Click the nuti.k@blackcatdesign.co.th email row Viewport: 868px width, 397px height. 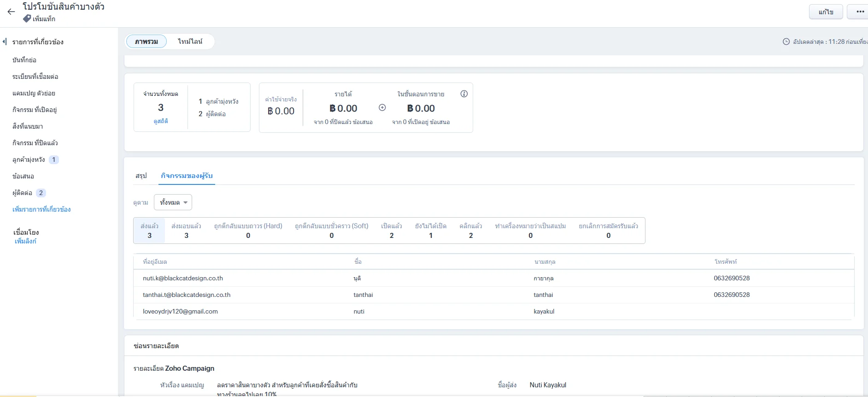(183, 278)
